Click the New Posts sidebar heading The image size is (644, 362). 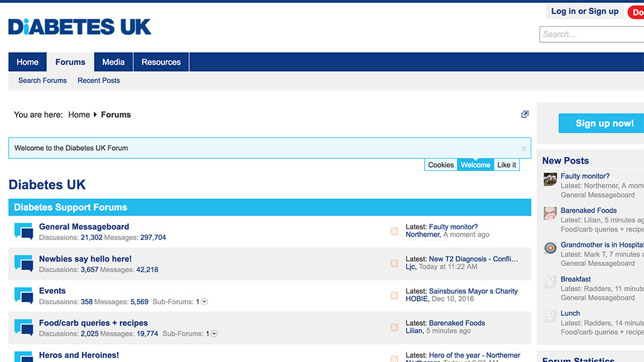pyautogui.click(x=566, y=160)
